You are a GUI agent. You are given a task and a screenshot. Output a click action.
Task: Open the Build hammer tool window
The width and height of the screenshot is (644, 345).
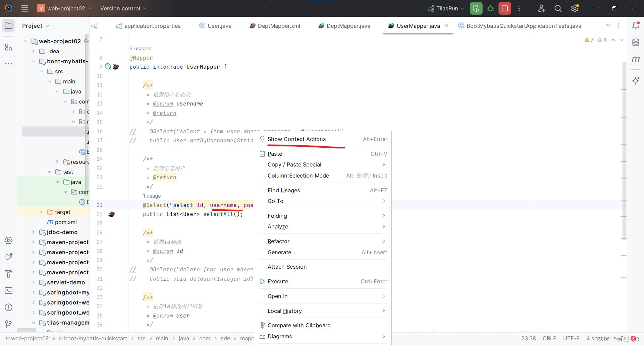click(x=9, y=274)
